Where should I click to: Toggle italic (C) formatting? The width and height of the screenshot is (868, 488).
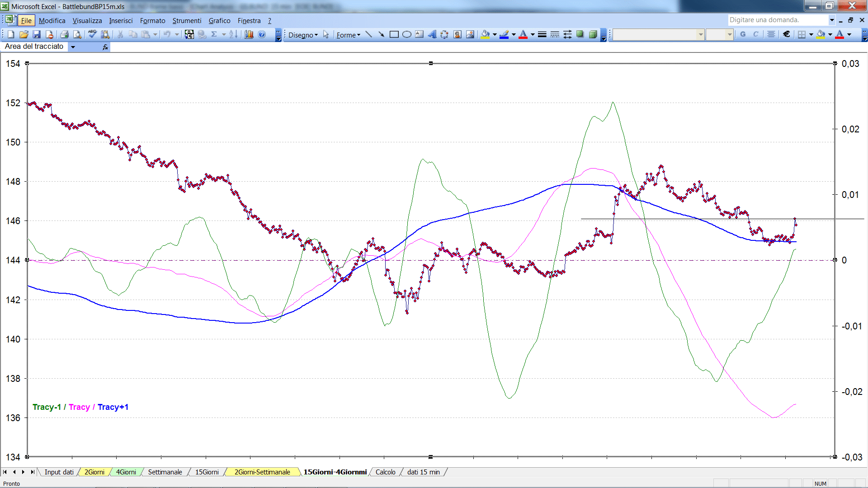coord(755,34)
